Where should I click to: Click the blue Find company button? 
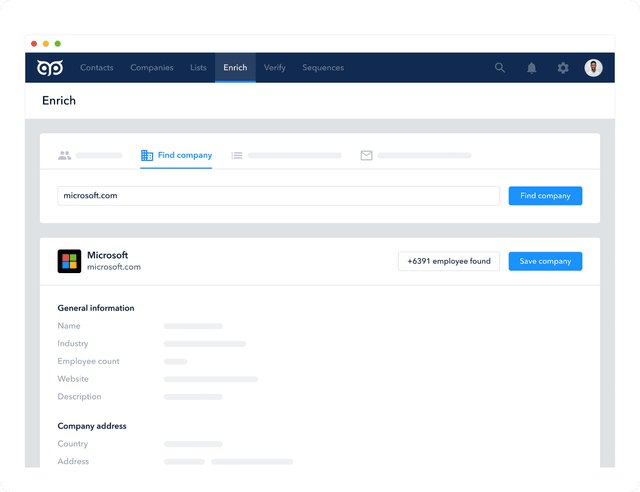coord(545,196)
